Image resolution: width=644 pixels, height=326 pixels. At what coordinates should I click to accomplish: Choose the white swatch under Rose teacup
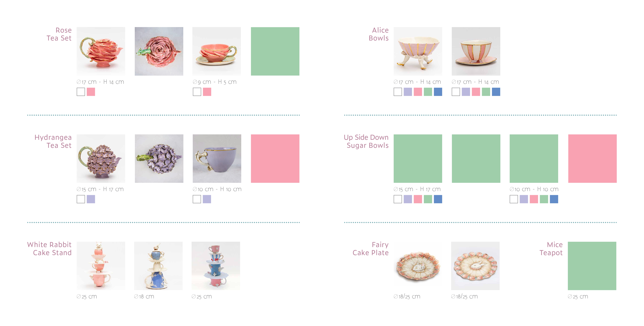(197, 92)
